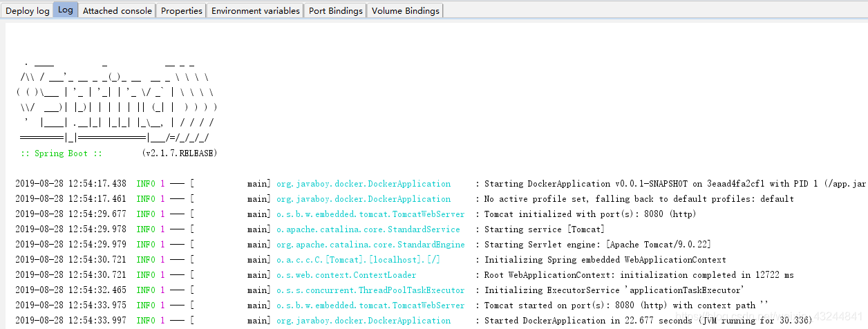Image resolution: width=868 pixels, height=329 pixels.
Task: Click timestamp '2019-08-28 12:54:29.979'
Action: click(70, 245)
